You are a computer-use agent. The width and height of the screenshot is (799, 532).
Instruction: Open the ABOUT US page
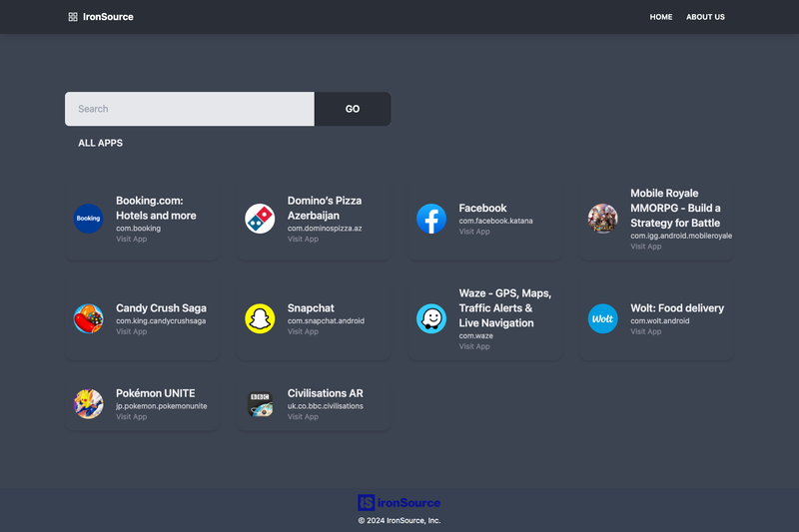[705, 17]
